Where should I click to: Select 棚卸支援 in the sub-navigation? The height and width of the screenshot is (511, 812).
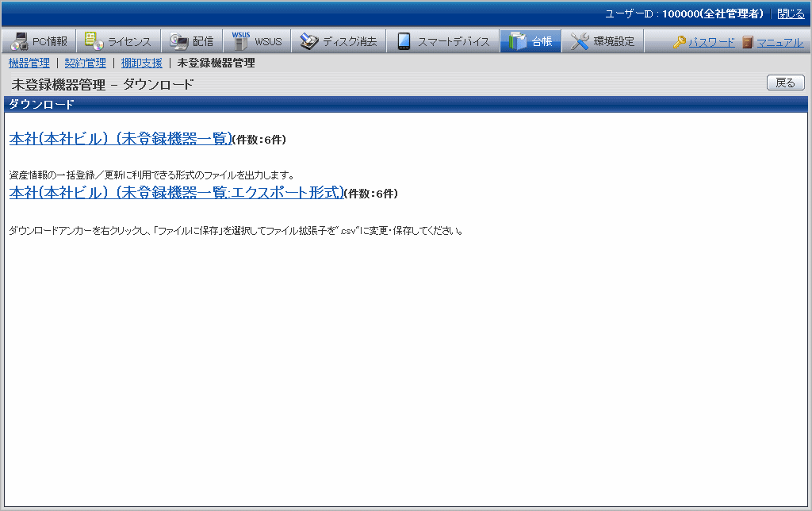point(141,63)
